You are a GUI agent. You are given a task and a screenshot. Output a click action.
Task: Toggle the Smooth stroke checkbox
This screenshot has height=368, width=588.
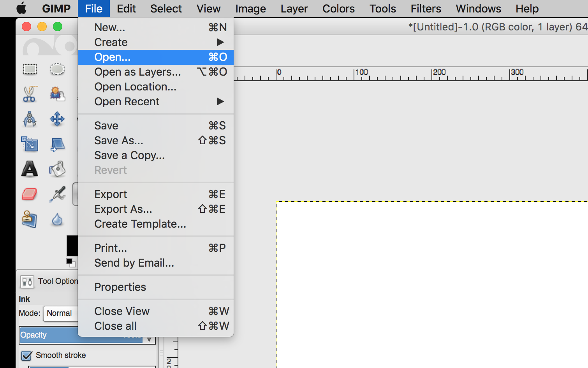tap(26, 356)
